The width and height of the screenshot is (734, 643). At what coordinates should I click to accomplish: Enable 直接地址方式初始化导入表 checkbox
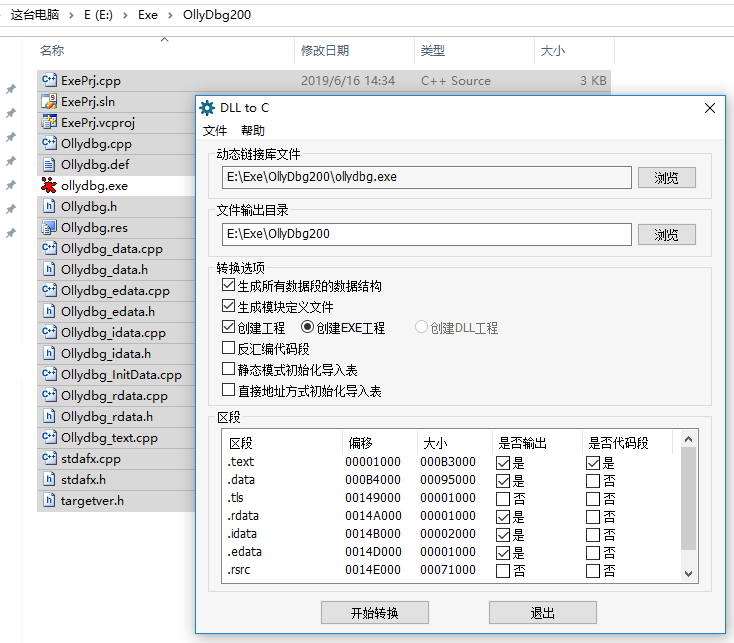[228, 390]
